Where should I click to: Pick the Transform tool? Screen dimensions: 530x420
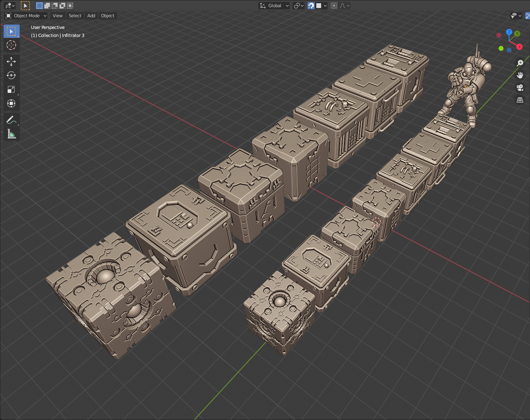point(11,103)
